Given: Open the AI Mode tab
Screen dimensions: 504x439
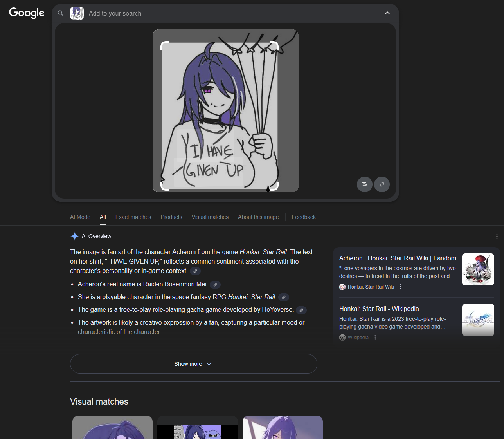Looking at the screenshot, I should tap(80, 217).
